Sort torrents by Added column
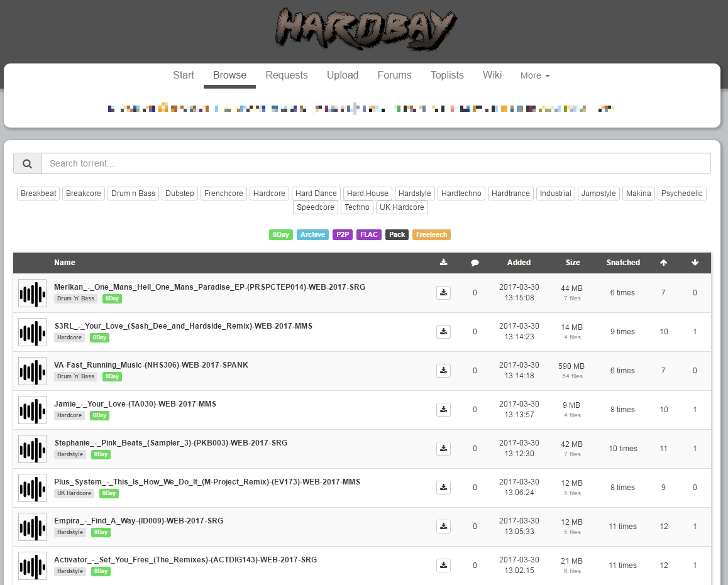Image resolution: width=728 pixels, height=585 pixels. point(519,263)
